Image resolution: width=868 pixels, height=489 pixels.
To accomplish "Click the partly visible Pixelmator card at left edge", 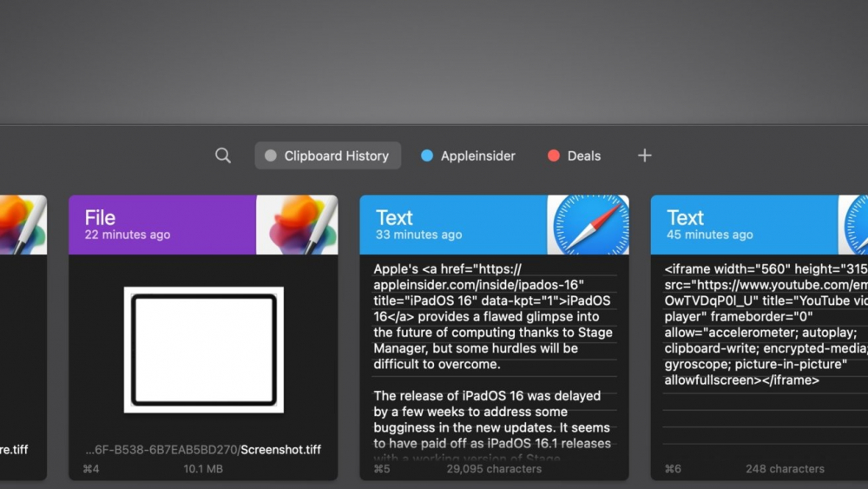I will (x=23, y=337).
